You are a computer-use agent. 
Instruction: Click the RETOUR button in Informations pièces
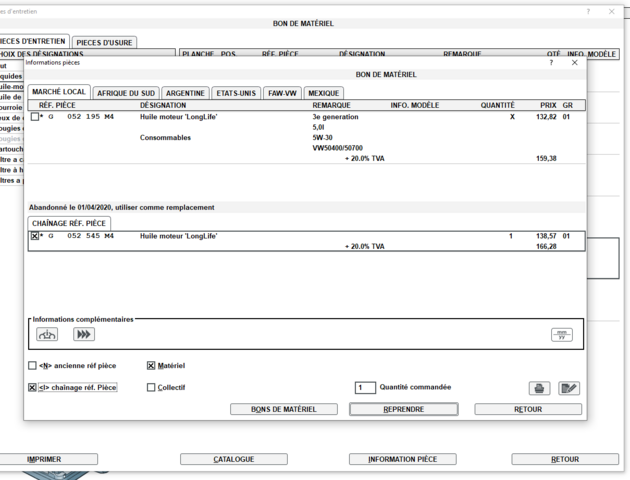point(528,409)
